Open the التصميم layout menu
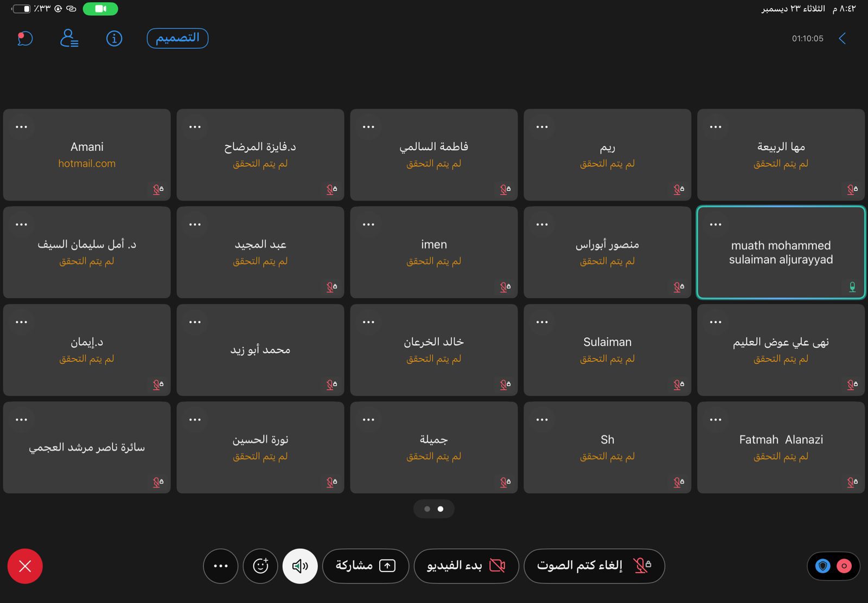Image resolution: width=868 pixels, height=603 pixels. coord(177,39)
